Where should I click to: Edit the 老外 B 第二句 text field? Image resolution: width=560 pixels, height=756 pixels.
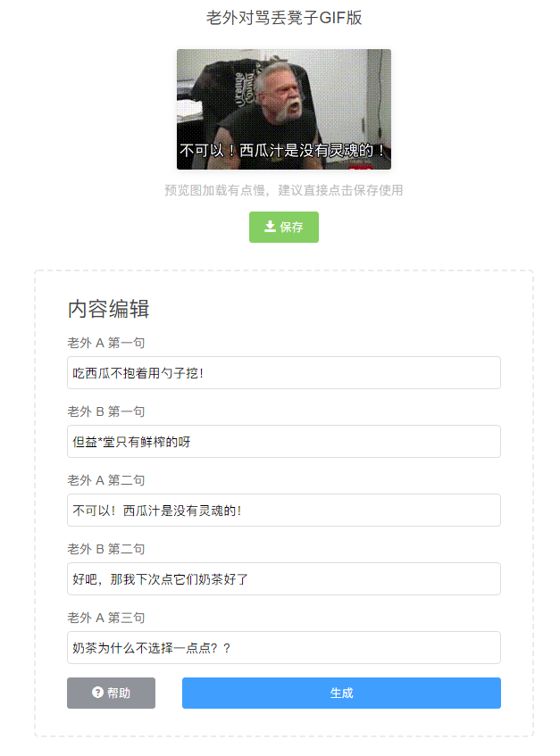pos(284,578)
